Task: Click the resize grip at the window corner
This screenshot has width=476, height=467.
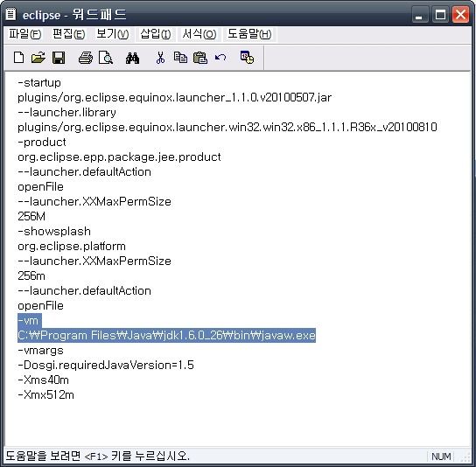Action: [465, 457]
